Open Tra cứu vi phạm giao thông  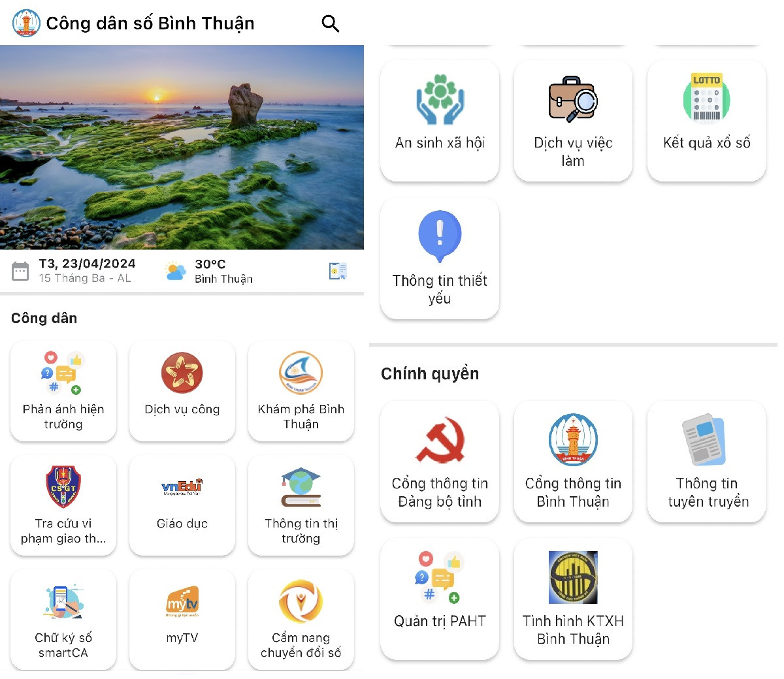[x=63, y=505]
